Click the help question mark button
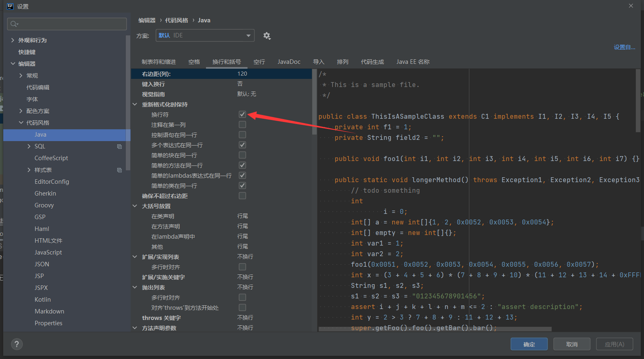Viewport: 644px width, 359px height. coord(17,344)
